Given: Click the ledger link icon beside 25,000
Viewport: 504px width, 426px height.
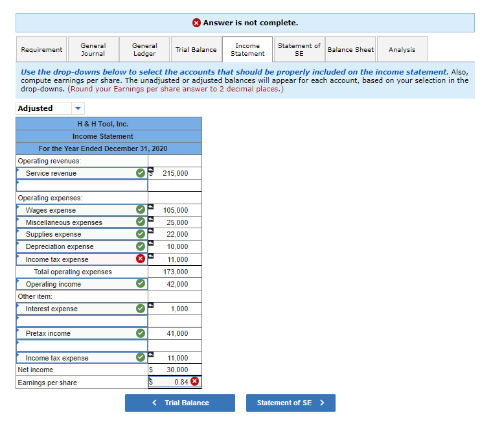Looking at the screenshot, I should pyautogui.click(x=151, y=219).
